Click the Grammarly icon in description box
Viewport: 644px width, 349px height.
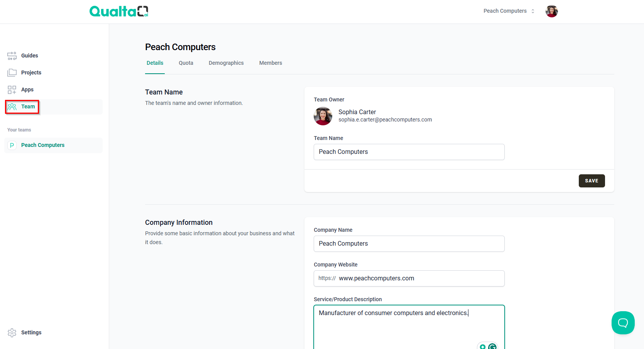pos(492,346)
